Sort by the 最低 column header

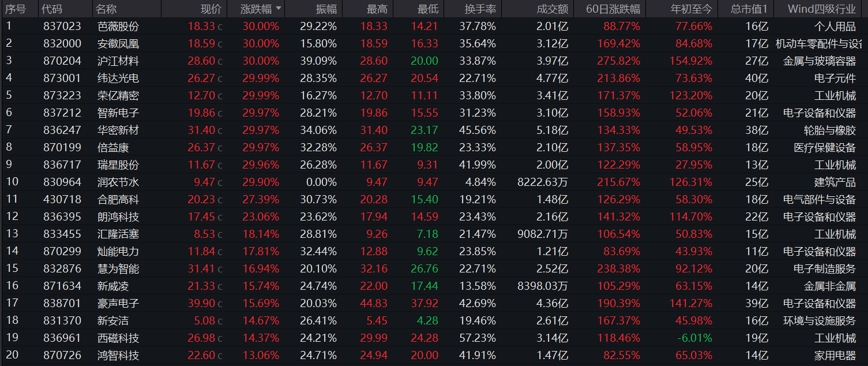click(428, 9)
